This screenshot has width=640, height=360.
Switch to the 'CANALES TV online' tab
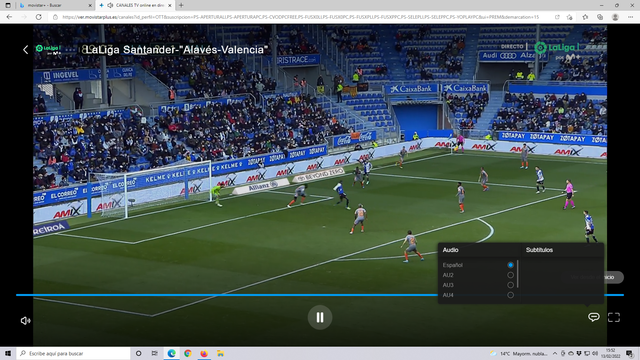click(x=136, y=5)
